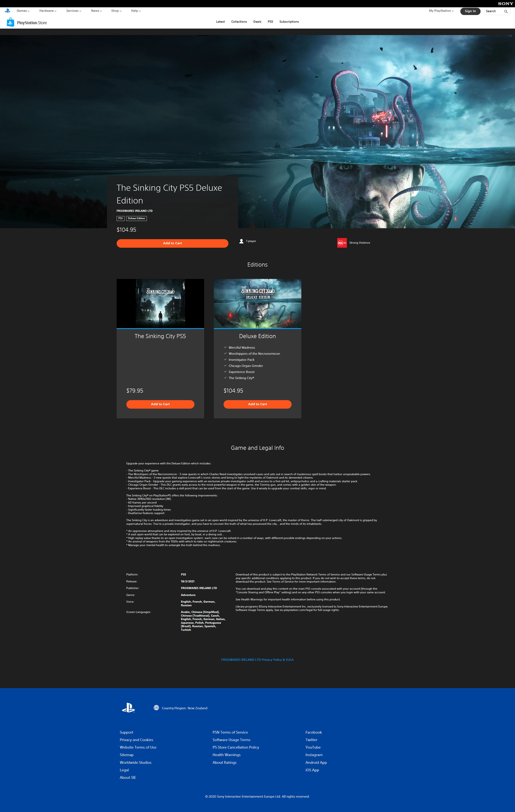
Task: Click the Sign In button
Action: pos(470,11)
